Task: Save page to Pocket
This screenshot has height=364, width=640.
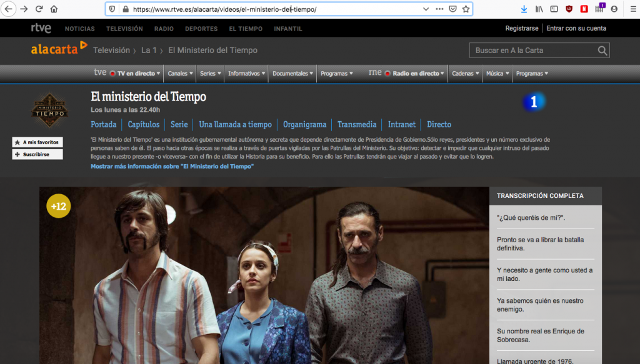Action: pyautogui.click(x=452, y=9)
